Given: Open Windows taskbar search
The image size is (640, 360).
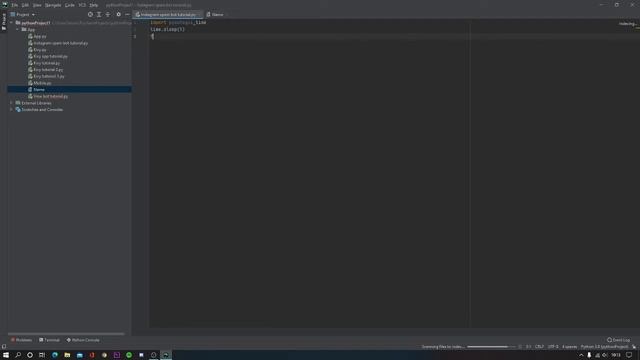Looking at the screenshot, I should coord(18,355).
